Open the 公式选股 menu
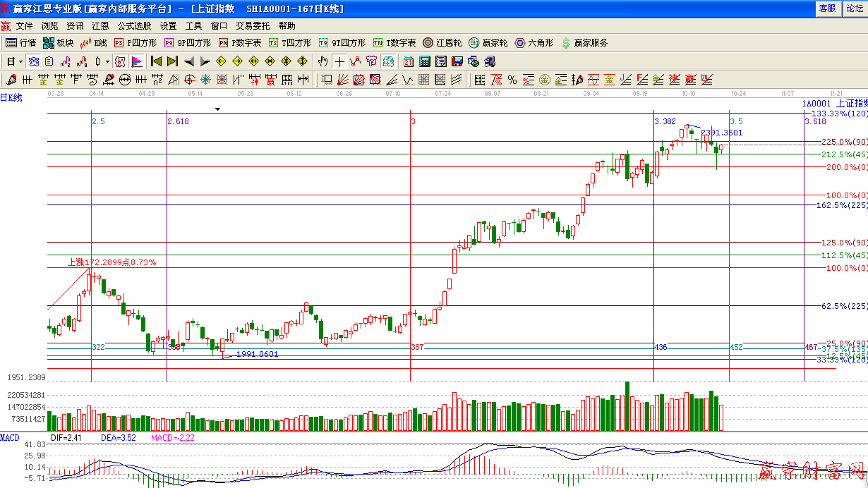Viewport: 868px width, 488px height. click(134, 26)
